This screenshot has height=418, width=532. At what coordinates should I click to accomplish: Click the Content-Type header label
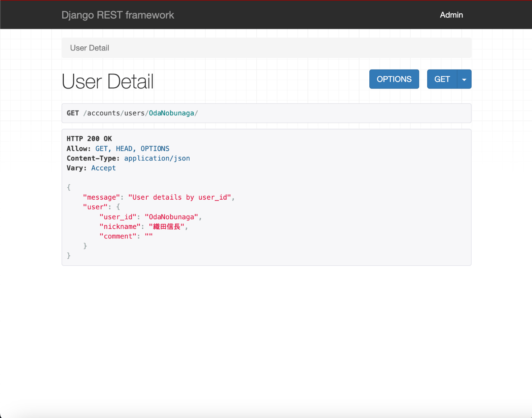tap(93, 158)
